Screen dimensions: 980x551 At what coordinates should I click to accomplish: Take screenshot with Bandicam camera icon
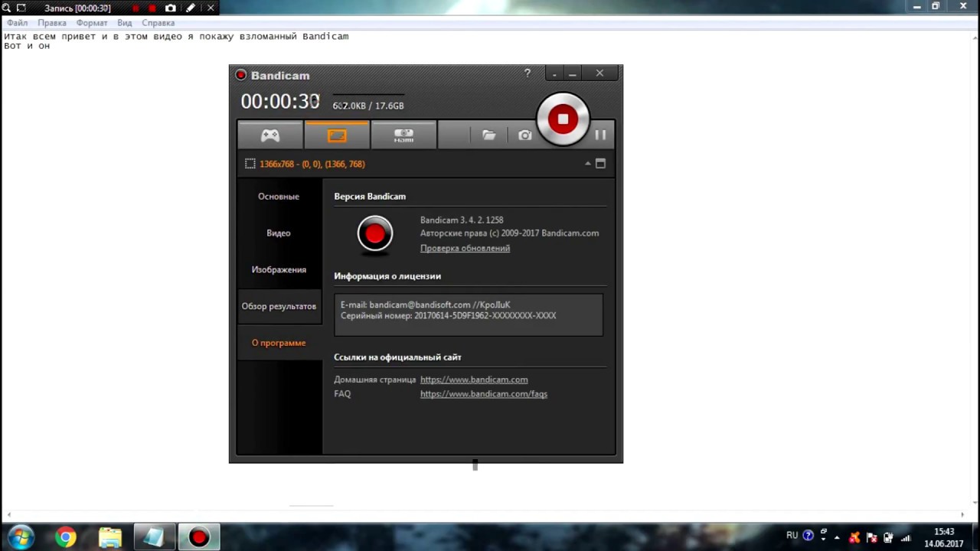(x=524, y=135)
